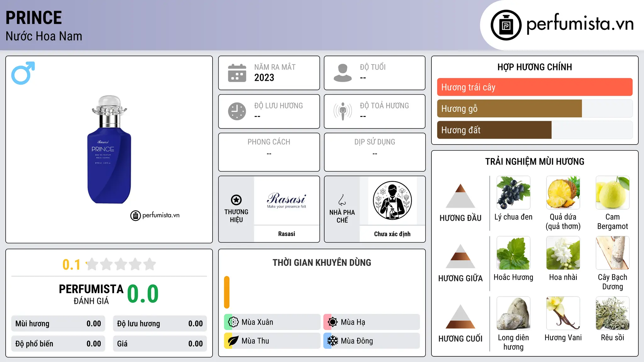The width and height of the screenshot is (644, 362).
Task: Select the Hương trái cây accord bar
Action: pos(535,87)
